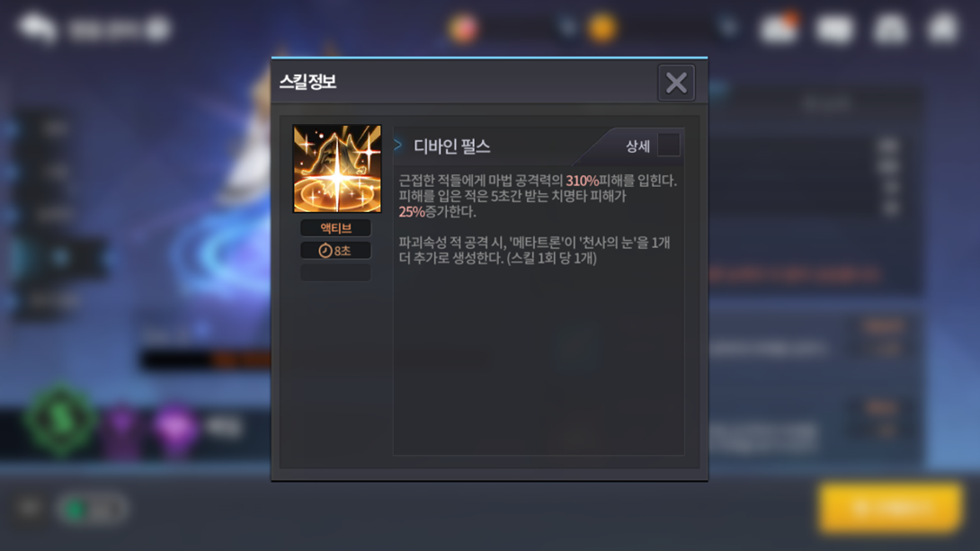Click the green hexagon emblem icon

click(60, 421)
